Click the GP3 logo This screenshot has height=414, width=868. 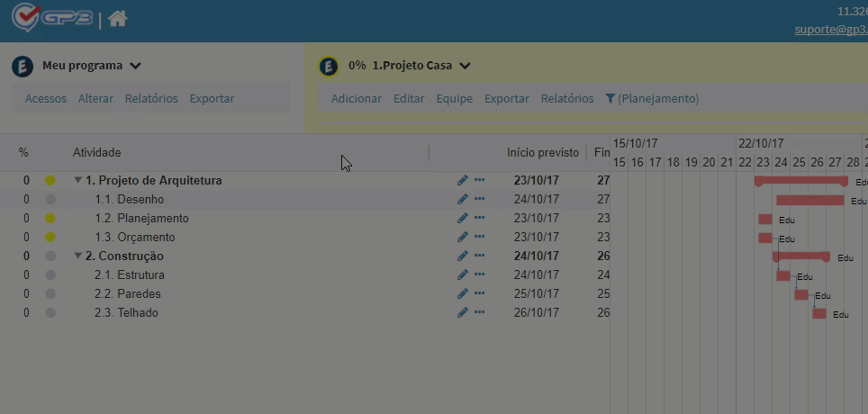pos(52,18)
